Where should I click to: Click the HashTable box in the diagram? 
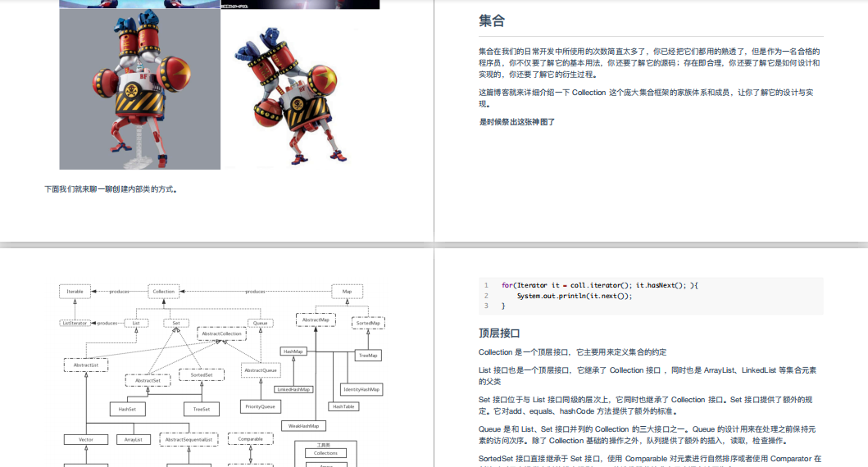pos(343,406)
